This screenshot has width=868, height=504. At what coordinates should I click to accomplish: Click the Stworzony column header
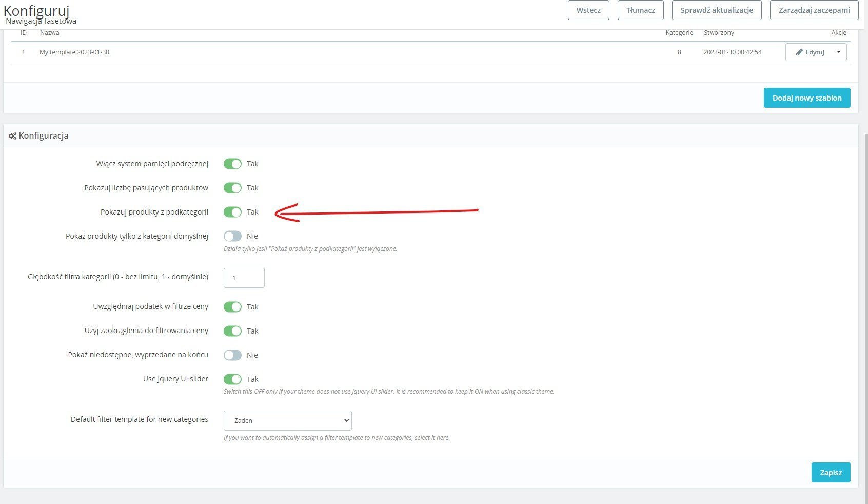pyautogui.click(x=719, y=33)
